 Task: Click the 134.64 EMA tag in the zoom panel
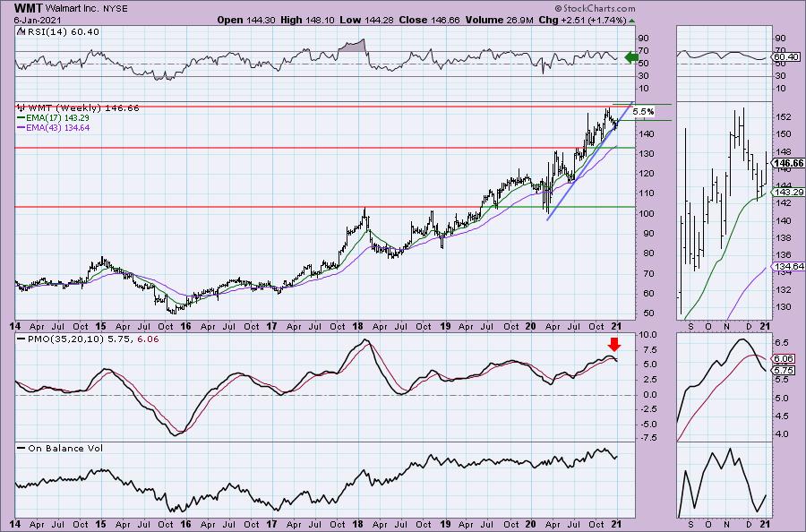point(790,266)
